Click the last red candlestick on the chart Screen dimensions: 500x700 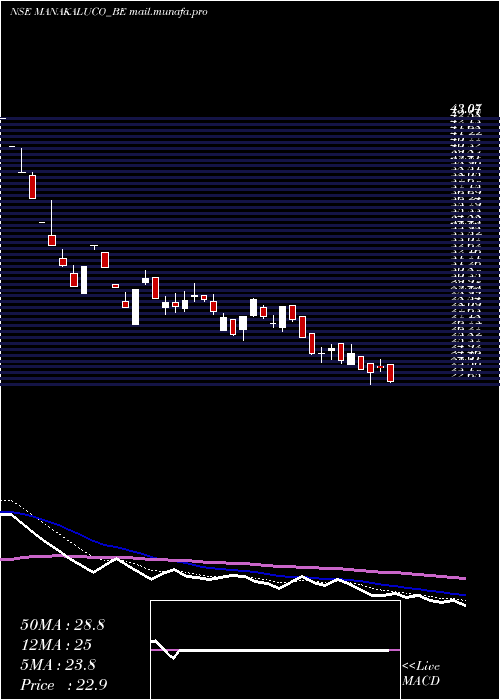391,373
